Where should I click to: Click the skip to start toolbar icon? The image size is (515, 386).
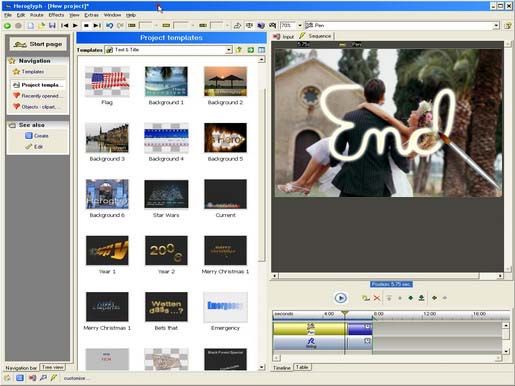pyautogui.click(x=65, y=25)
